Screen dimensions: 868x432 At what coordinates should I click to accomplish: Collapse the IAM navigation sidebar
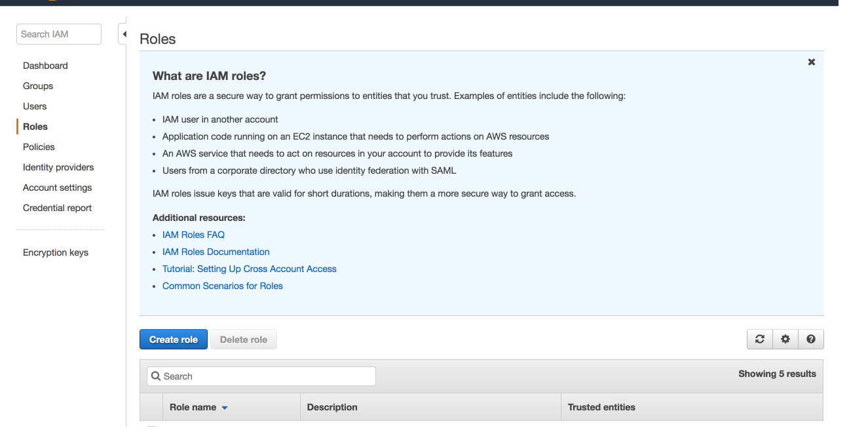point(124,33)
